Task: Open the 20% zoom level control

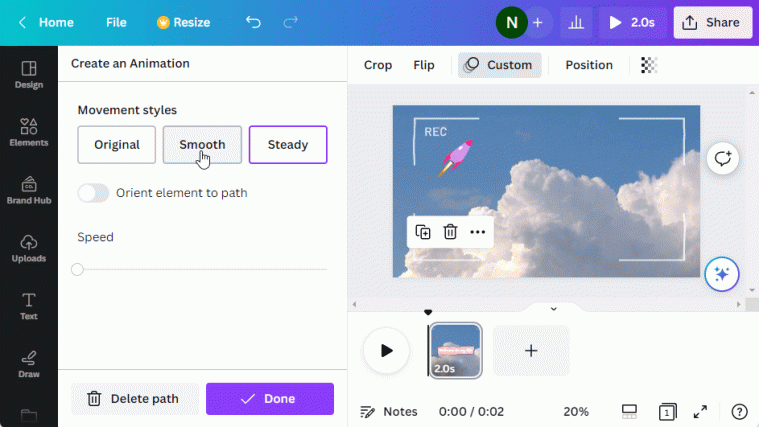Action: click(576, 412)
